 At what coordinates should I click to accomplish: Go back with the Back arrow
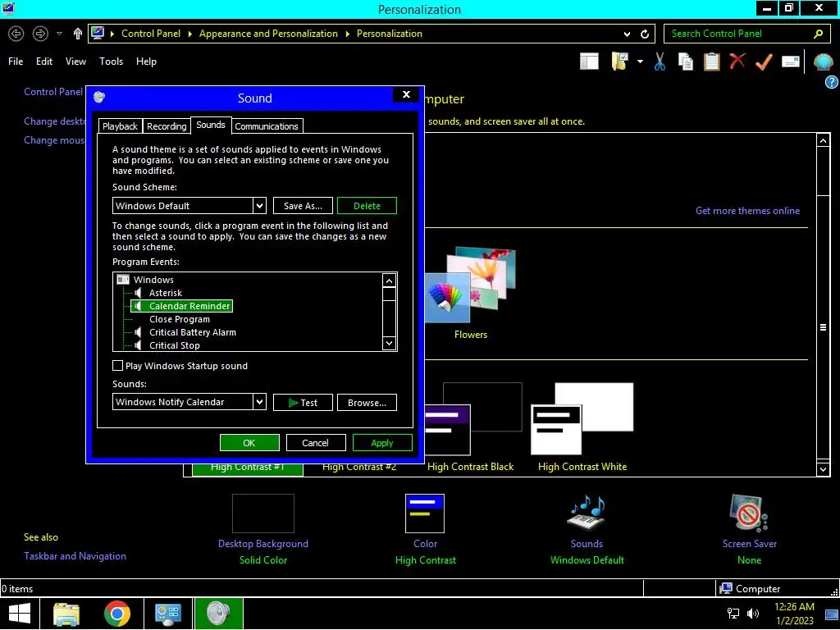pyautogui.click(x=16, y=34)
